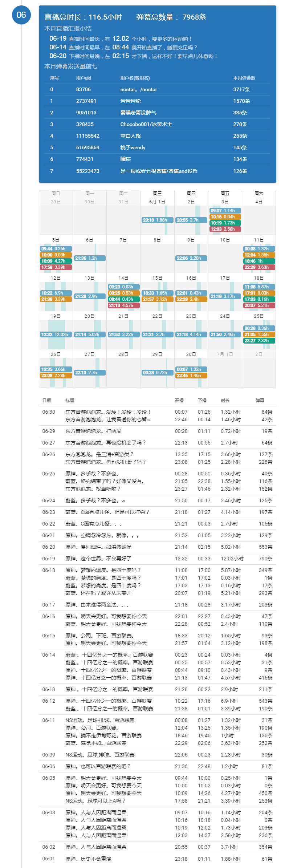Screen dimensions: 281x868
Task: Open the 12:32 12.02h longest stream entry
Action: tap(56, 334)
